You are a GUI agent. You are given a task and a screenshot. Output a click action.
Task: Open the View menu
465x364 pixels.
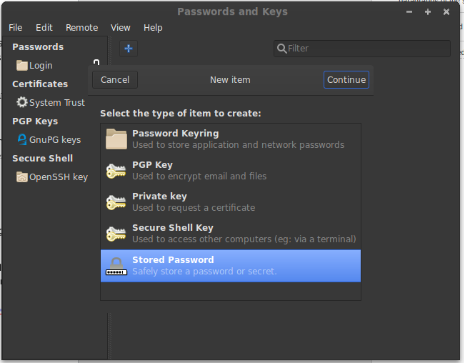click(120, 28)
